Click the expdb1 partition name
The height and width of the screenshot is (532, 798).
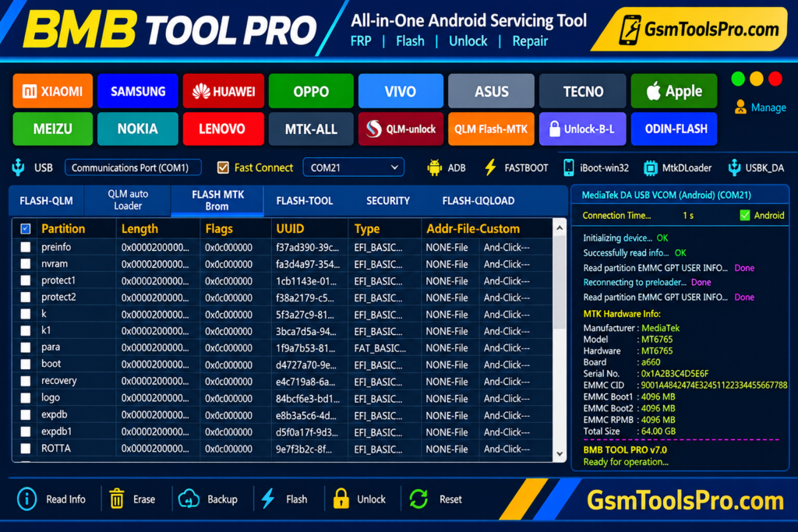tap(56, 432)
